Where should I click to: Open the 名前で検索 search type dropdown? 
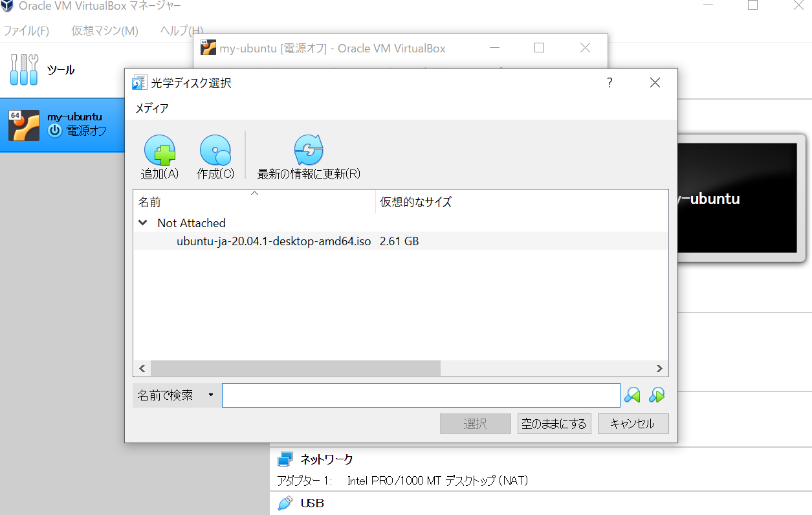(177, 395)
